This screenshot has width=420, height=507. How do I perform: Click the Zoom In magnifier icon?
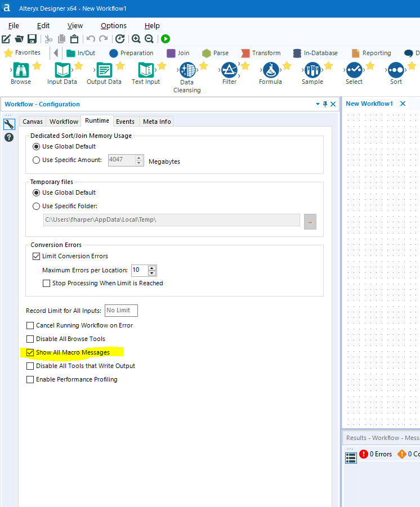point(136,39)
